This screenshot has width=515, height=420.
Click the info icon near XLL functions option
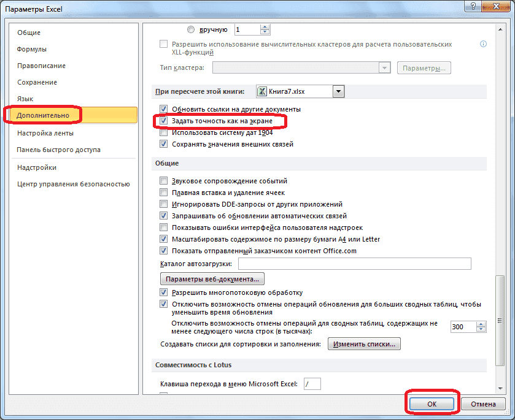483,44
